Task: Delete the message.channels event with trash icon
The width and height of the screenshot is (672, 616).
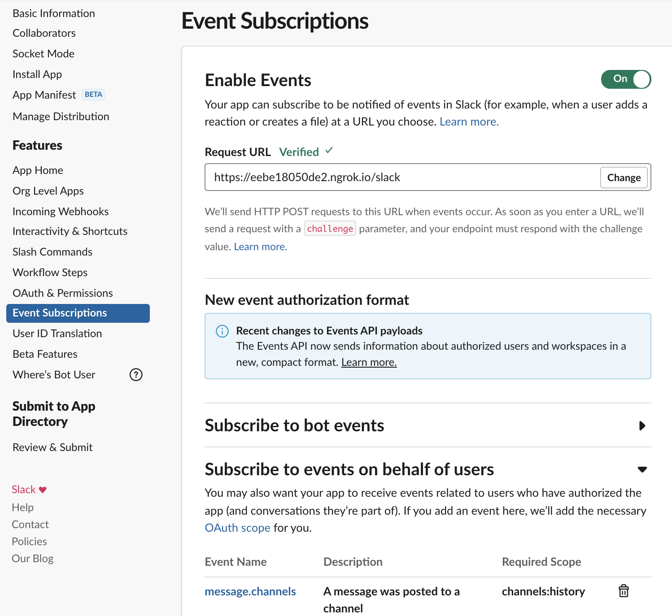Action: (624, 591)
